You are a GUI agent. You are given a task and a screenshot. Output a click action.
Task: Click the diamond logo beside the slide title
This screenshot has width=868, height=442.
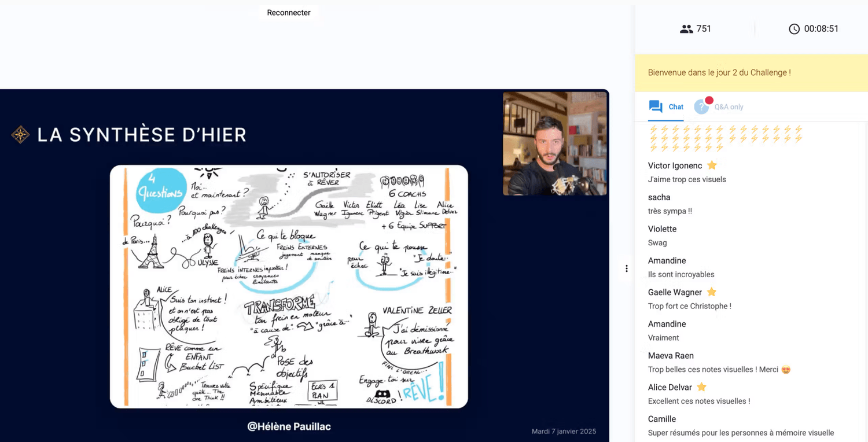pyautogui.click(x=20, y=135)
